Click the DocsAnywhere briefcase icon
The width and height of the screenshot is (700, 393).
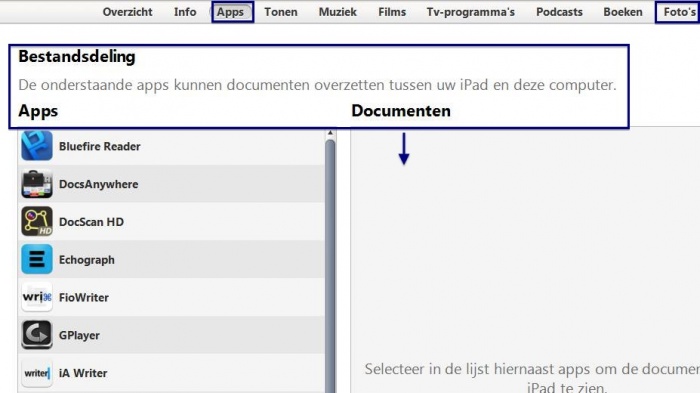point(37,184)
